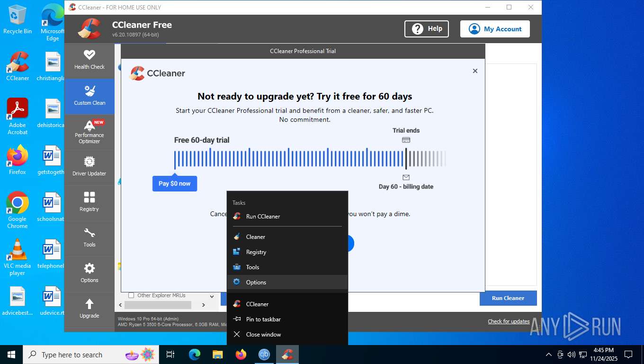Click Windows Start button

(x=11, y=355)
